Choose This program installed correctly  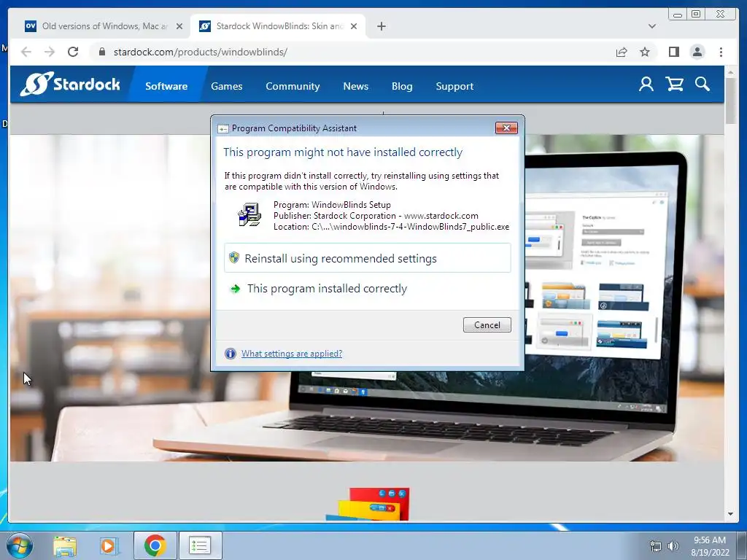[x=368, y=289]
